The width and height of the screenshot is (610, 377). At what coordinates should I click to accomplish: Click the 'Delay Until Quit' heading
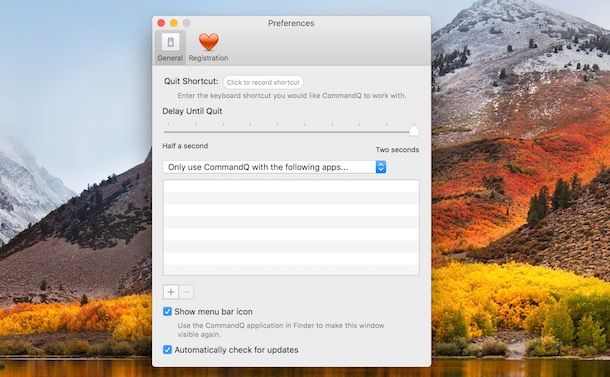192,111
